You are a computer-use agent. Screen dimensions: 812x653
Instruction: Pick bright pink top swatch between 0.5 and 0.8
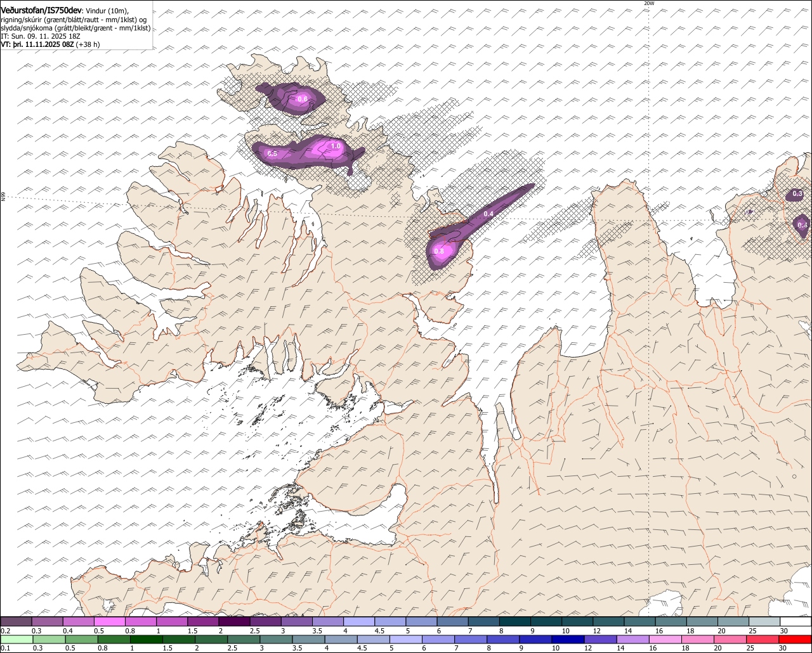coord(109,621)
